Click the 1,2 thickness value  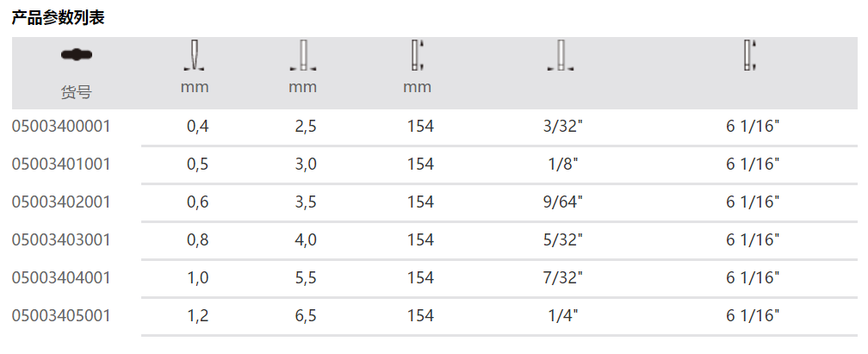198,315
